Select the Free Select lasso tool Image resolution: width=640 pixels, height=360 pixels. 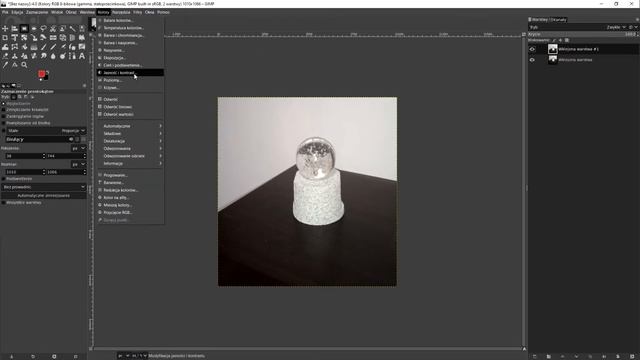[x=43, y=29]
